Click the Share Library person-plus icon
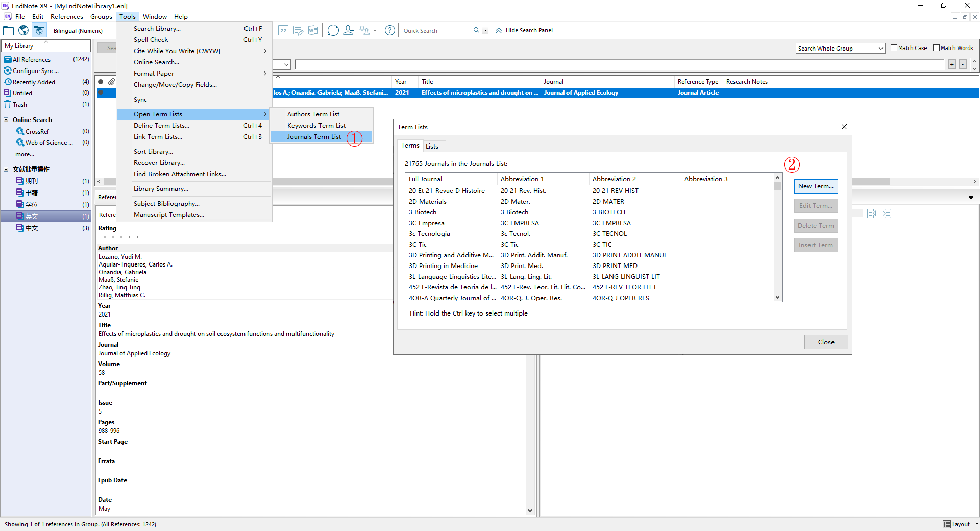This screenshot has height=531, width=980. pyautogui.click(x=348, y=30)
